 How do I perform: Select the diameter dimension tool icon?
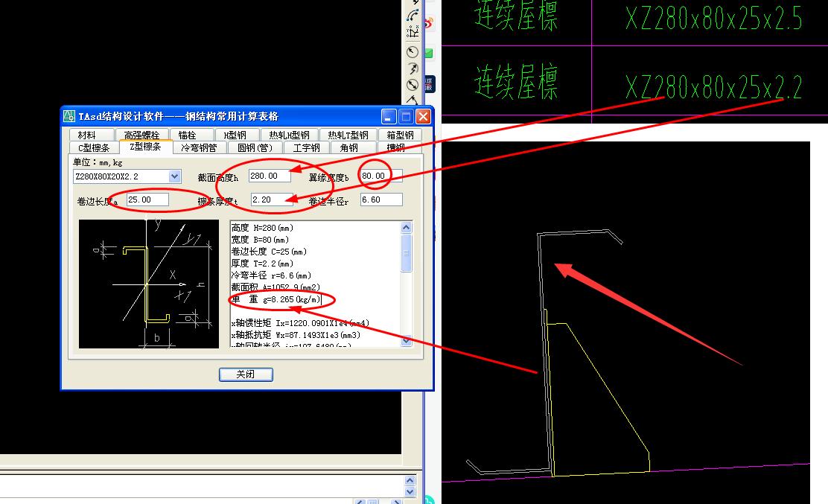(x=413, y=84)
